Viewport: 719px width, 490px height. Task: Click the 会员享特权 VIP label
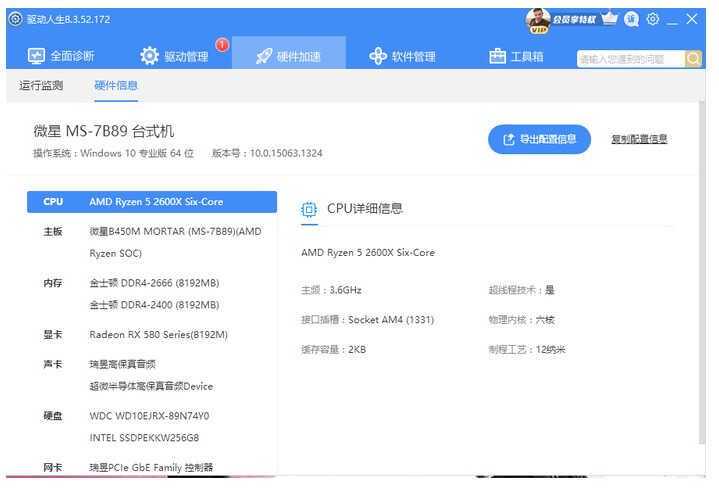pos(574,19)
